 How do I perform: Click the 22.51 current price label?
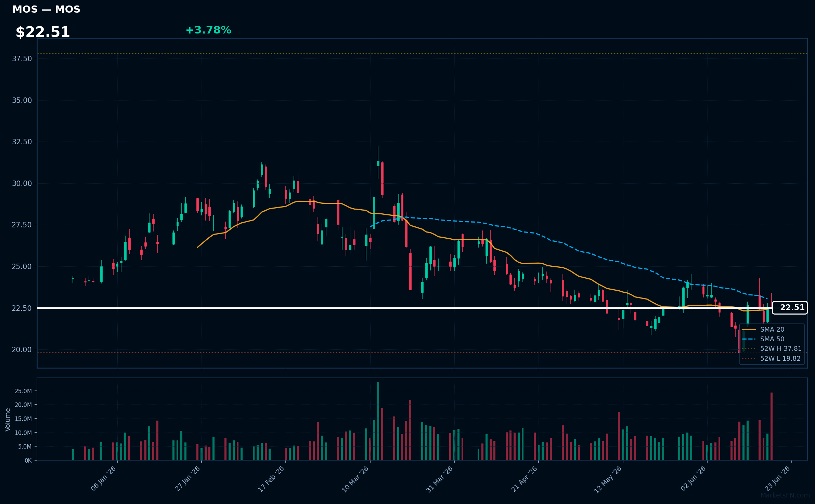click(x=790, y=308)
